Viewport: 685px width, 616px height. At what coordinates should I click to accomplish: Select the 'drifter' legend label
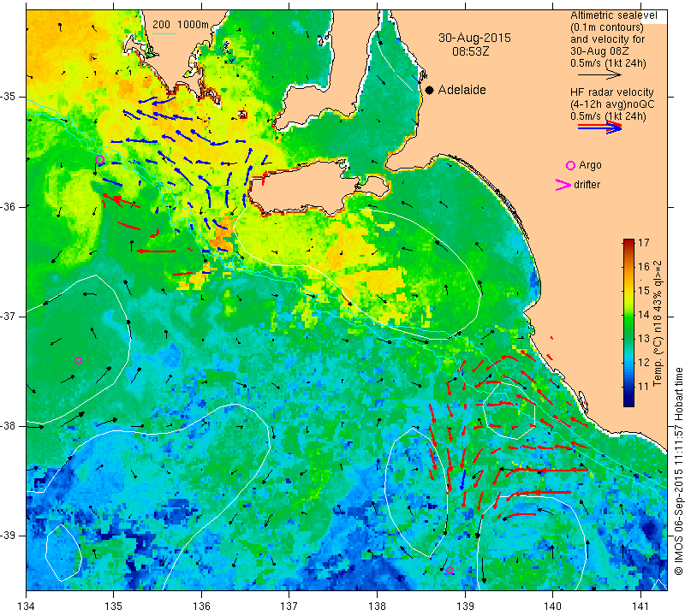[x=587, y=185]
